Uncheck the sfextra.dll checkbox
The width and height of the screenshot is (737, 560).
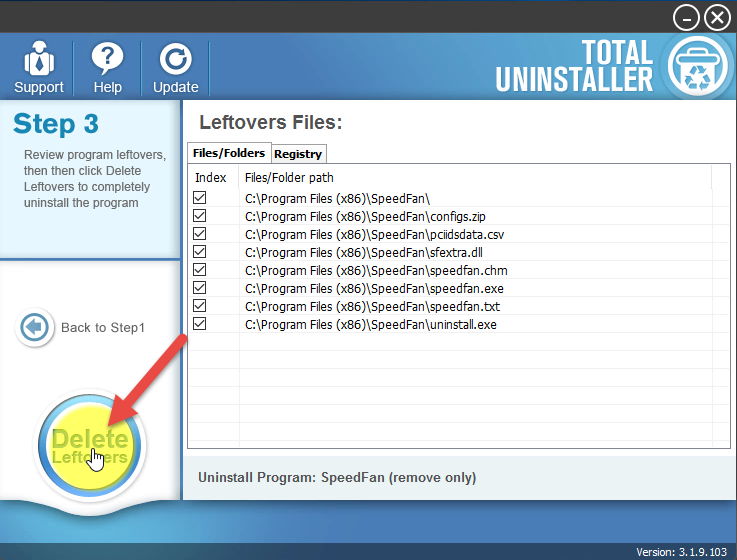click(x=199, y=252)
